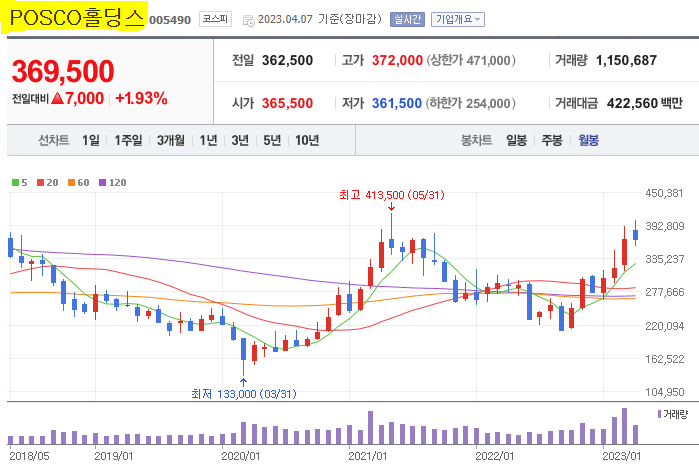Click the green 5 moving average legend
This screenshot has height=469, width=699.
[x=20, y=182]
